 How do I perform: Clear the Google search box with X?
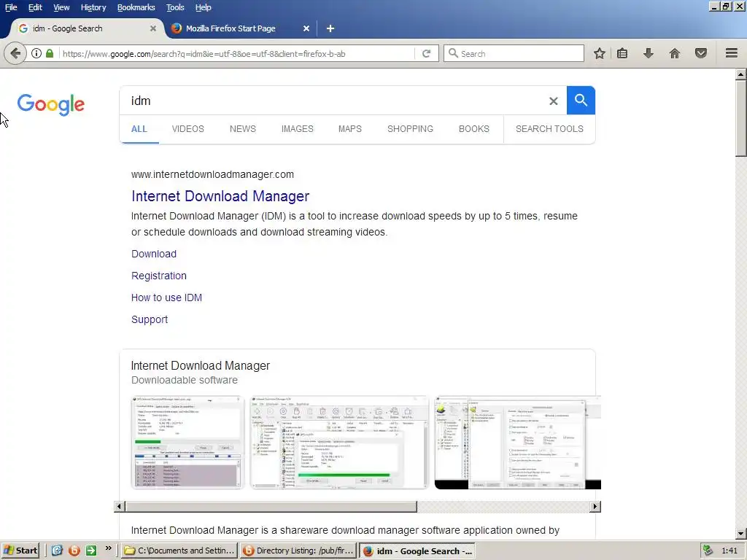pos(553,101)
